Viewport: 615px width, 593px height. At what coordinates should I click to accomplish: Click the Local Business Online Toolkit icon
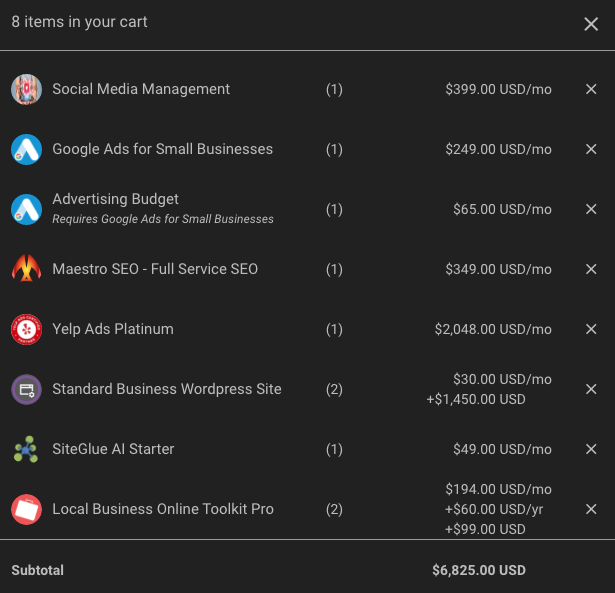(x=26, y=509)
